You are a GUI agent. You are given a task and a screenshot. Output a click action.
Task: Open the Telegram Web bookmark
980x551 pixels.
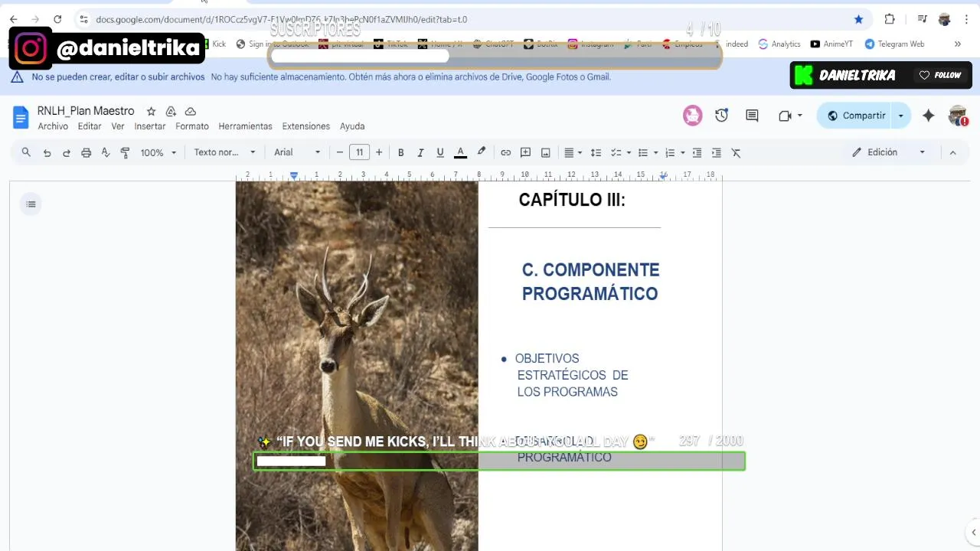point(894,44)
